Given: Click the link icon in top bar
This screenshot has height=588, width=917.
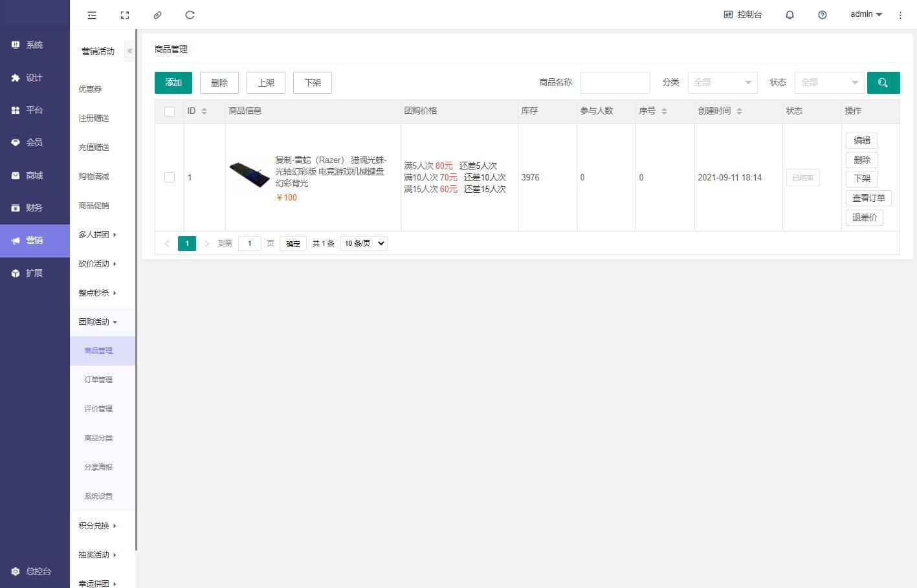Looking at the screenshot, I should click(157, 15).
